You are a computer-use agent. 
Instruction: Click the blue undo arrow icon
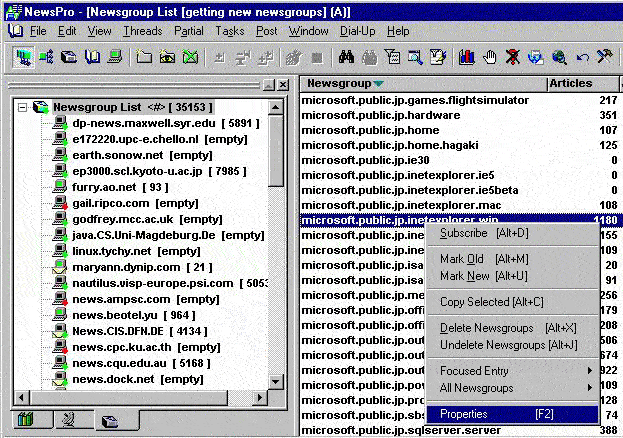[582, 58]
